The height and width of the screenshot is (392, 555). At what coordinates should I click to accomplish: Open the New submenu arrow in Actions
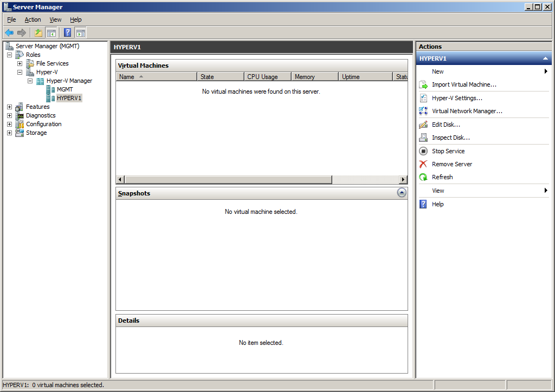[546, 71]
